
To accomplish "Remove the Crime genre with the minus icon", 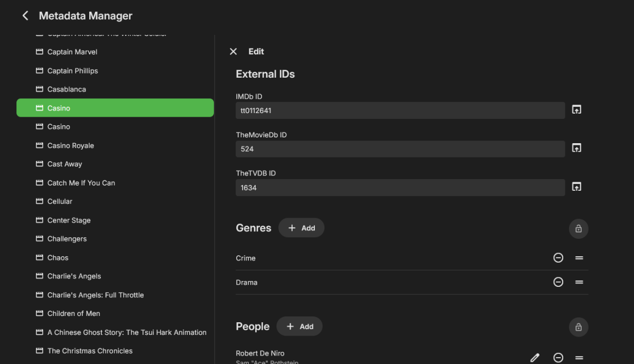I will (x=558, y=258).
